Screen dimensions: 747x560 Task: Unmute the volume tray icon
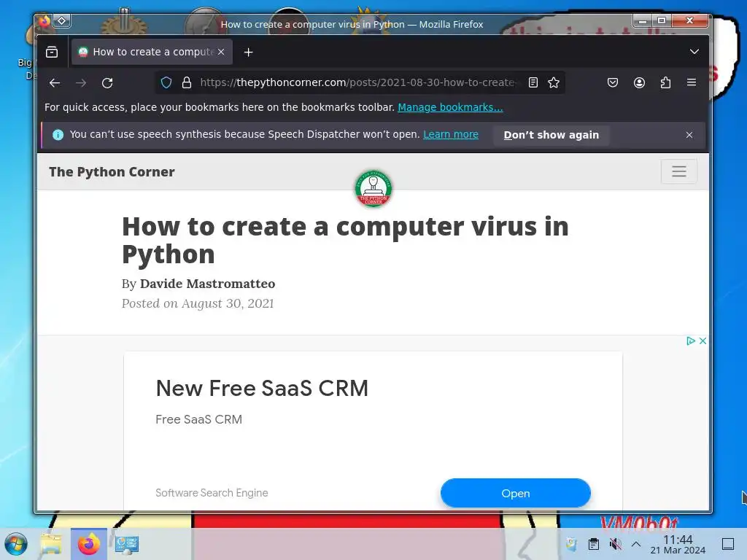tap(616, 544)
